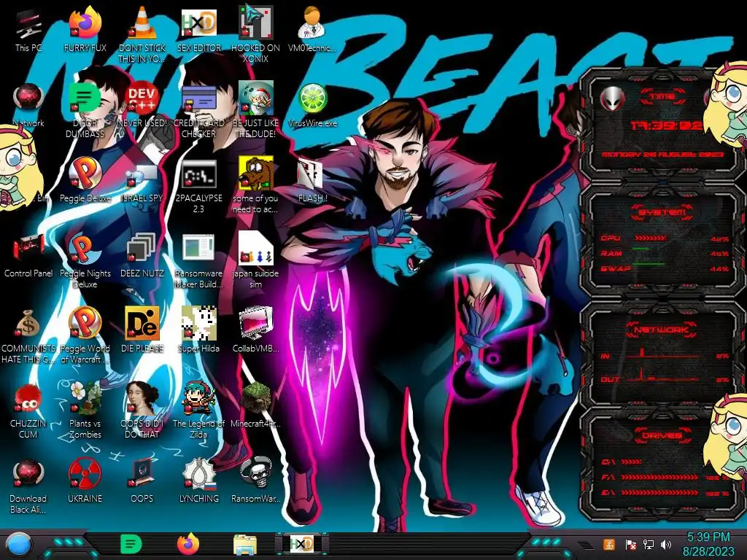Click the SWAP usage row in System widget

coord(665,268)
